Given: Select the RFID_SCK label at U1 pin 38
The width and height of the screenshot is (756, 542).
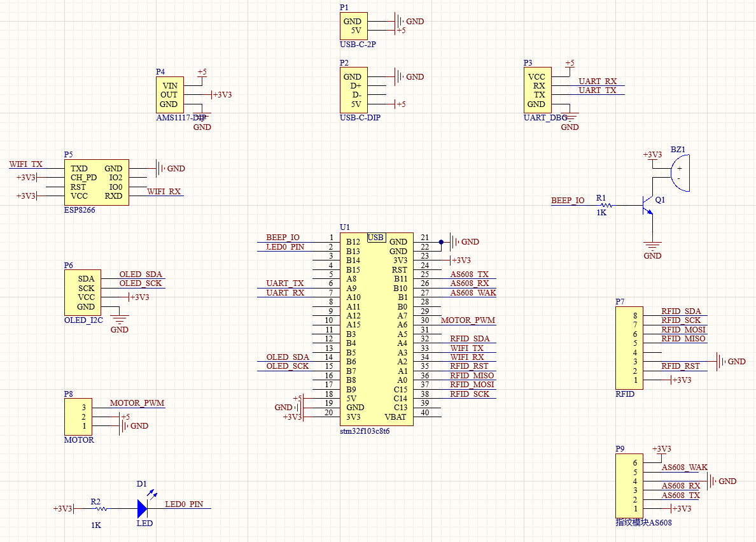Looking at the screenshot, I should pos(470,394).
